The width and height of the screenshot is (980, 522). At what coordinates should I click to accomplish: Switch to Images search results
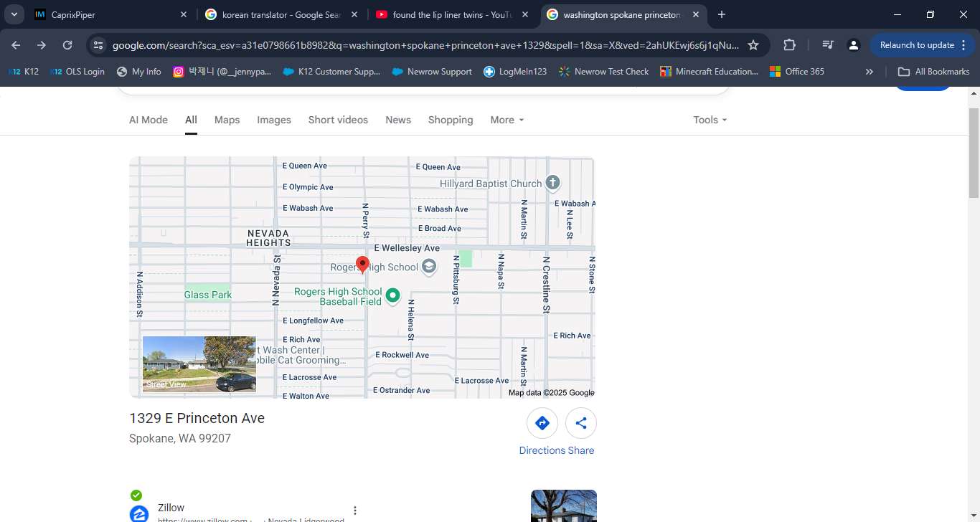(274, 120)
